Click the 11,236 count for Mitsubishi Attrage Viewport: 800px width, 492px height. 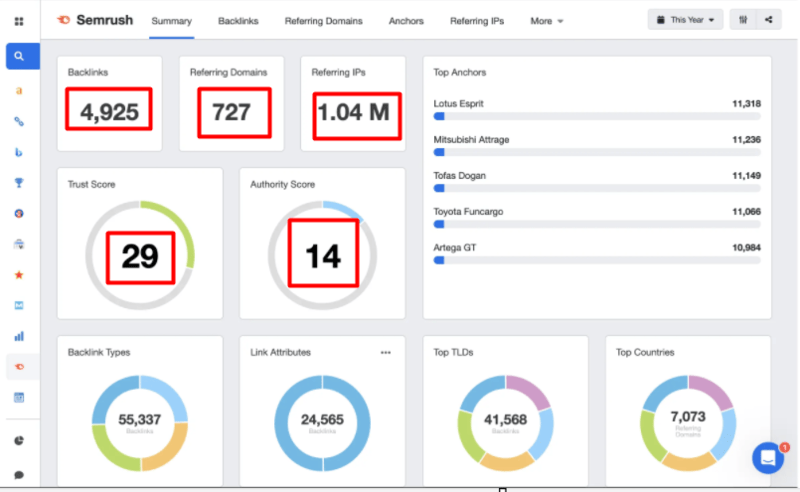(746, 139)
